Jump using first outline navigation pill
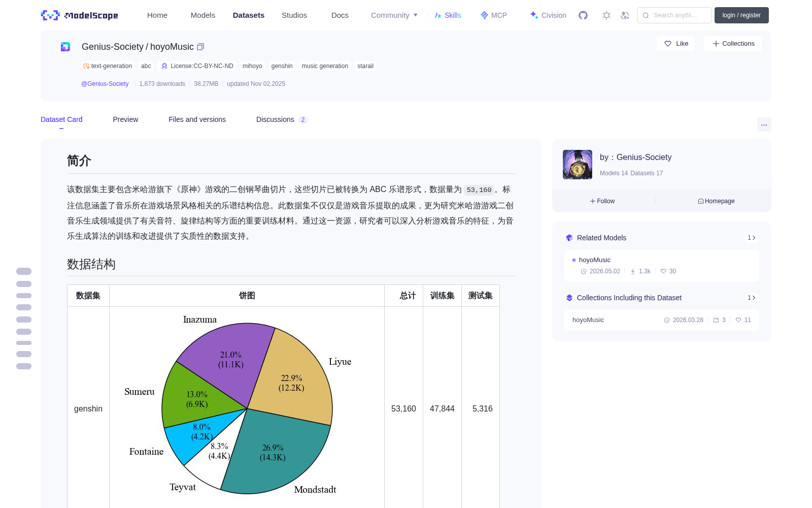812x508 pixels. click(x=24, y=271)
